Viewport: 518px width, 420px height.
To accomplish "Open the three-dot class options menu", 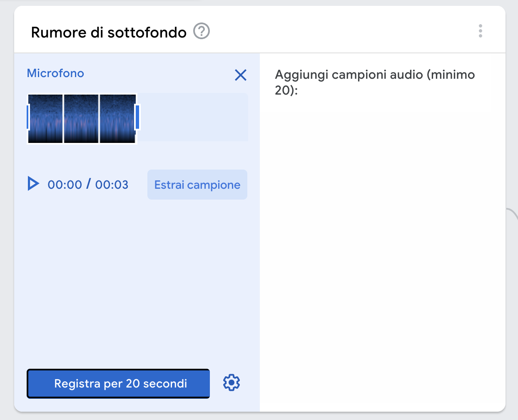I will coord(481,31).
